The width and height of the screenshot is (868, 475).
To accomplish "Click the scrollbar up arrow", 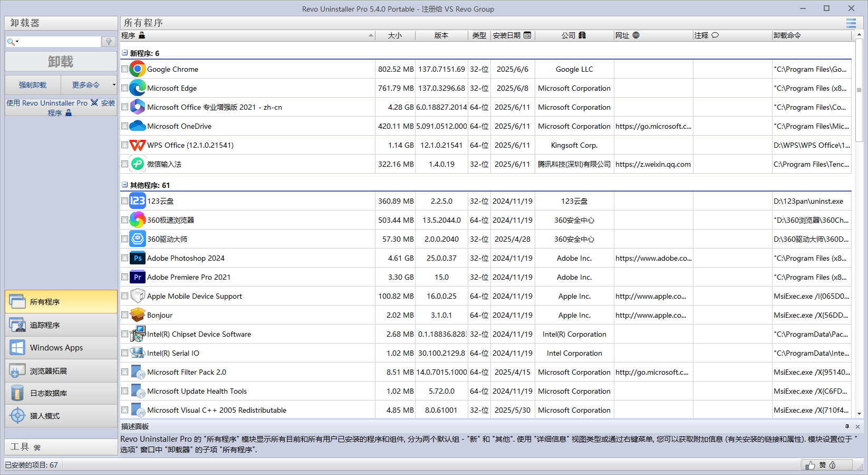I will (x=859, y=35).
